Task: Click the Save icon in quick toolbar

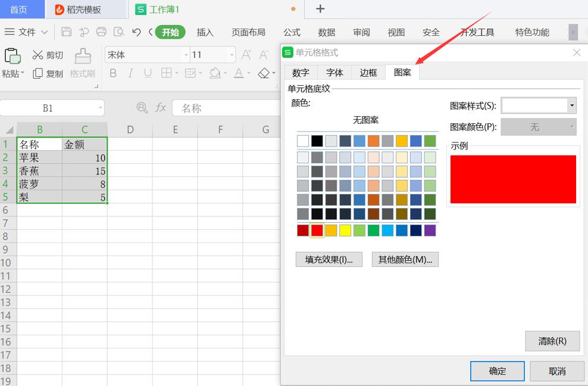Action: (x=67, y=32)
